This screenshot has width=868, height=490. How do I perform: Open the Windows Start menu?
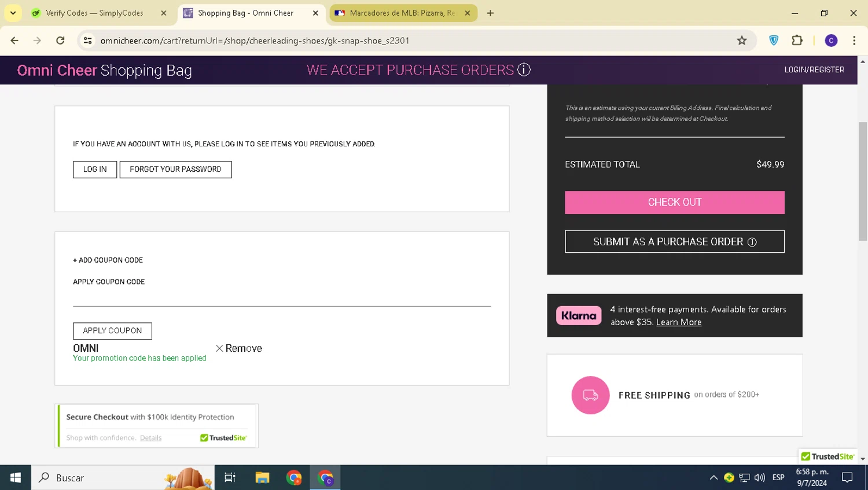16,477
